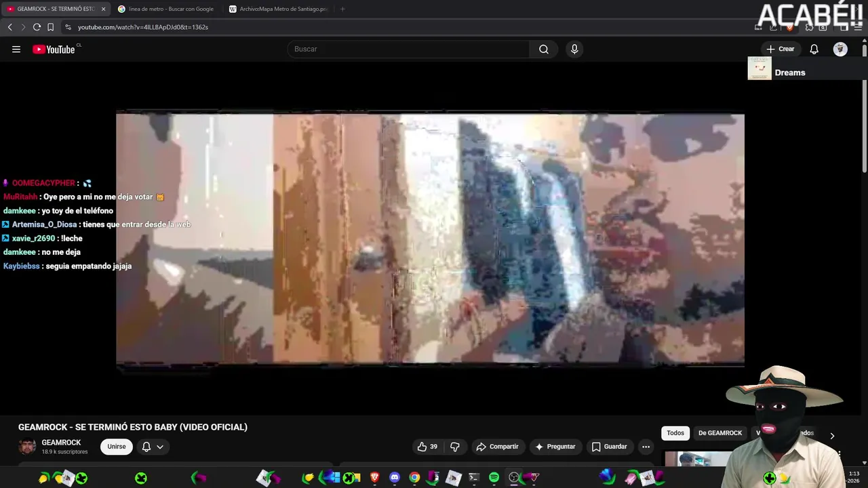Select the 'Todos' filter chip
The height and width of the screenshot is (488, 868).
pyautogui.click(x=675, y=433)
